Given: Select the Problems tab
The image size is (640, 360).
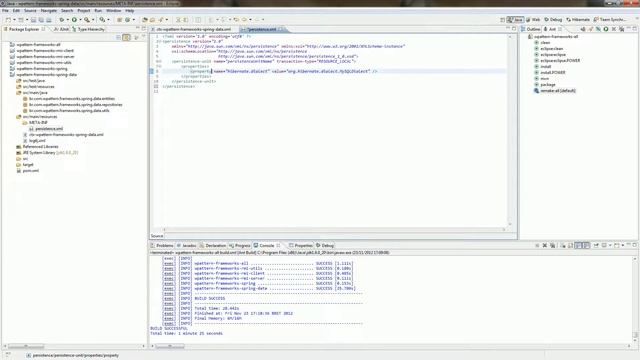Looking at the screenshot, I should 162,246.
